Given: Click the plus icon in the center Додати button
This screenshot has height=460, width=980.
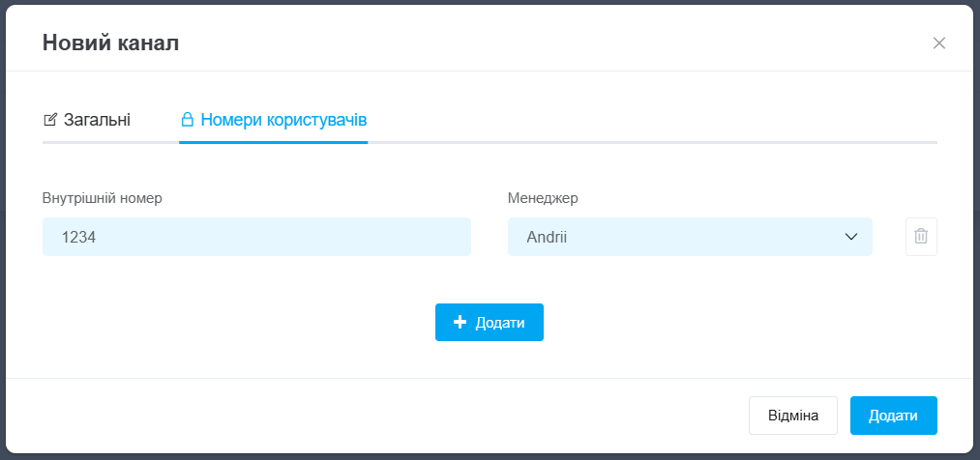Looking at the screenshot, I should (x=460, y=323).
